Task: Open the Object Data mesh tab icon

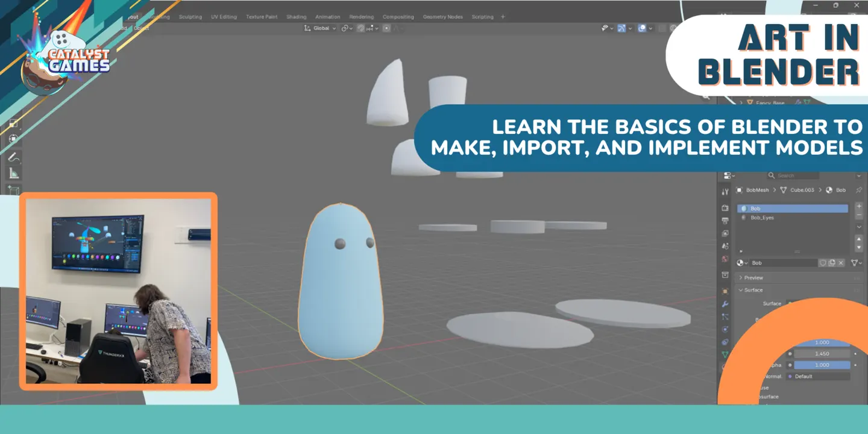Action: point(725,354)
